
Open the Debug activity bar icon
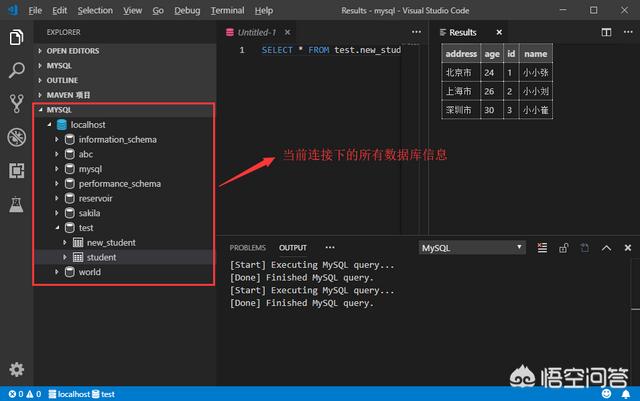[x=16, y=137]
